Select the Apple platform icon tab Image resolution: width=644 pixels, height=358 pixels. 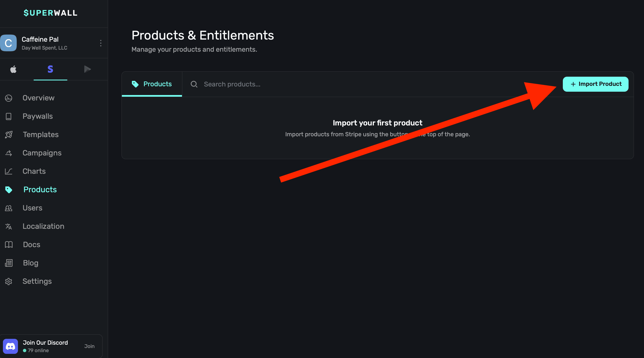[13, 69]
